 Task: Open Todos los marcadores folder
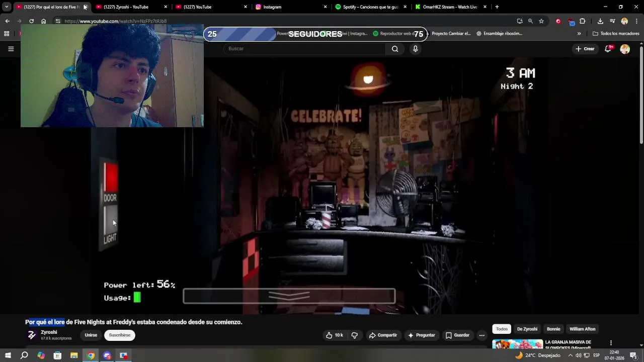click(616, 34)
